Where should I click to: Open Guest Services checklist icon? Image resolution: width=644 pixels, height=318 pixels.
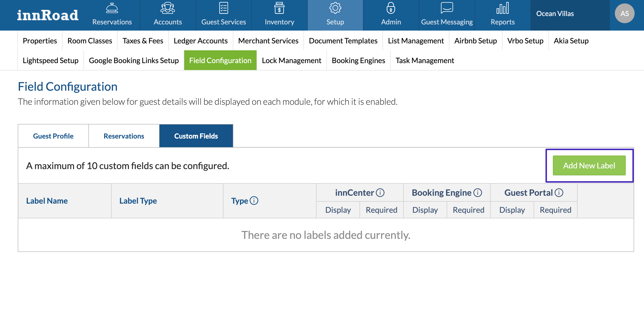point(223,8)
